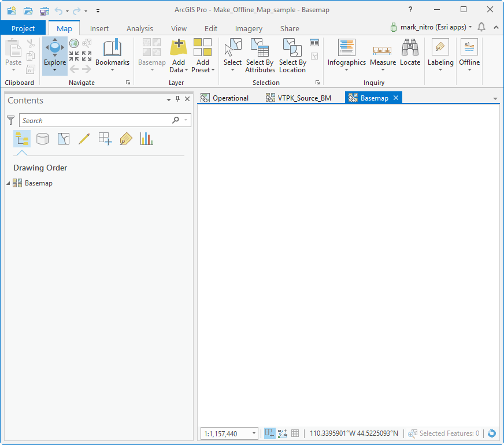Viewport: 504px width, 445px height.
Task: Click the Measure ruler tool
Action: tap(383, 55)
